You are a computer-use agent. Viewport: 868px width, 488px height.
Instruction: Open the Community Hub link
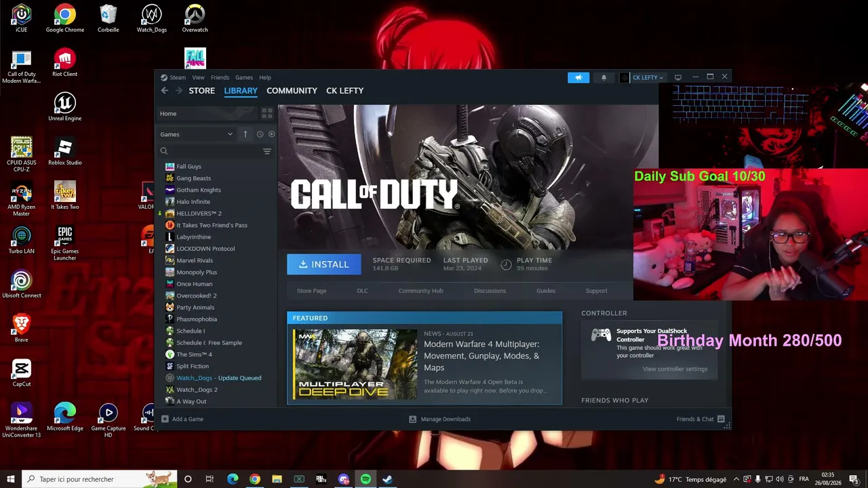tap(420, 291)
